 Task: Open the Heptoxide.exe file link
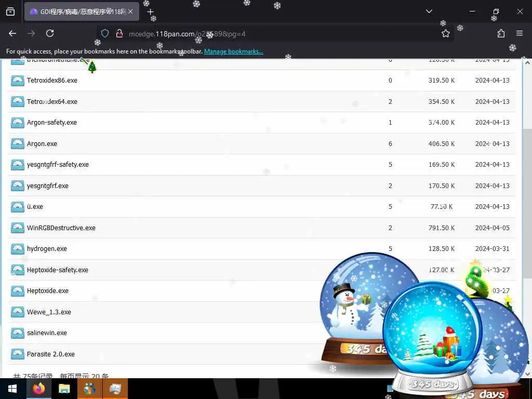(x=47, y=291)
